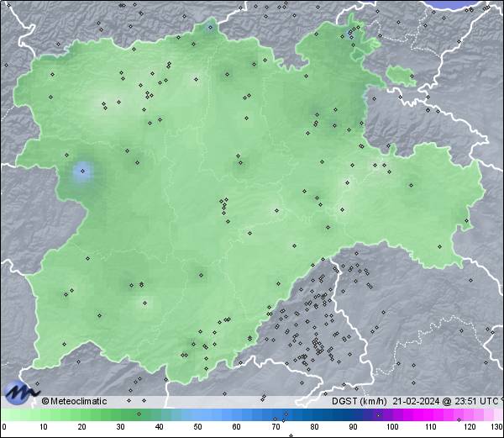504x438 pixels.
Task: Click the station marker inside the blue gust hotspot
Action: pos(82,172)
